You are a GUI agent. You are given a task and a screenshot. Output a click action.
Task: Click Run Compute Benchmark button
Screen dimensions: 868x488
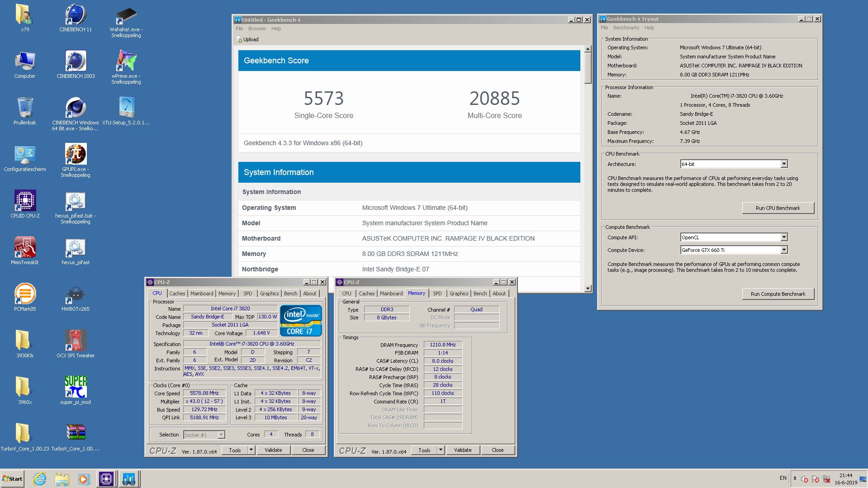click(778, 294)
